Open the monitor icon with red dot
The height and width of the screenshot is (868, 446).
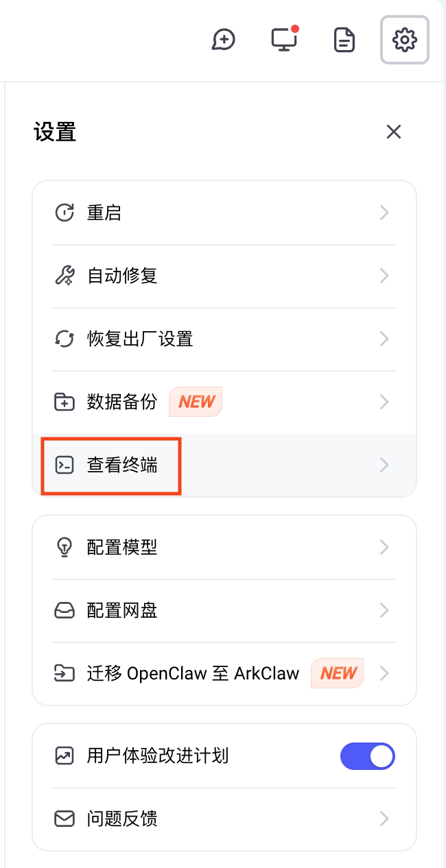(283, 40)
